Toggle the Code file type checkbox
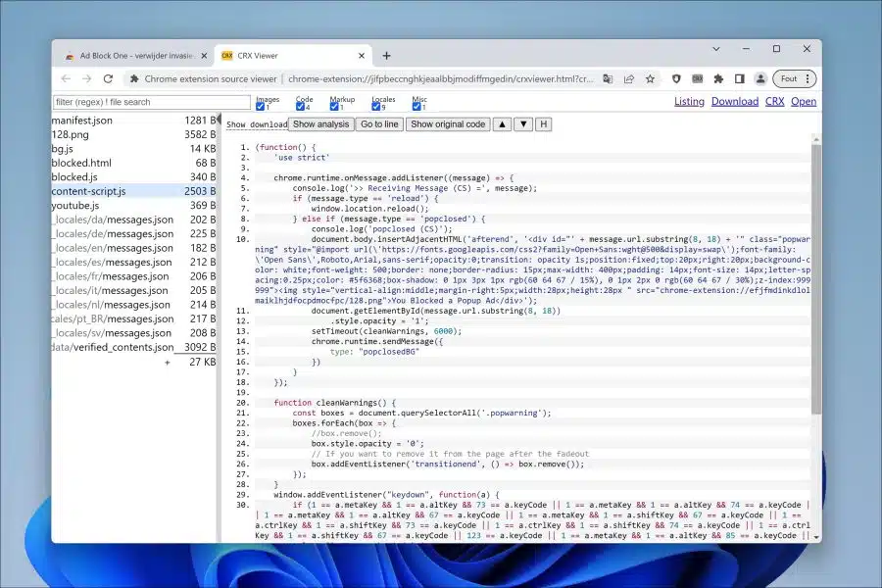 tap(300, 107)
